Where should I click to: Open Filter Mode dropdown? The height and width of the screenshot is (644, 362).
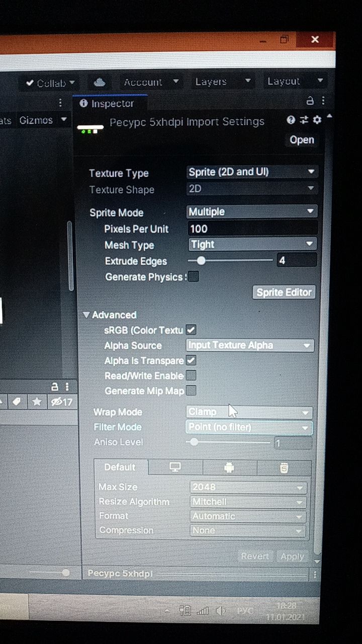[x=249, y=427]
